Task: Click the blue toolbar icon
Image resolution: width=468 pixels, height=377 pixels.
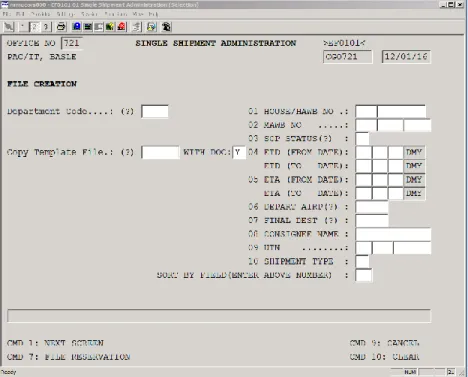Action: 76,27
